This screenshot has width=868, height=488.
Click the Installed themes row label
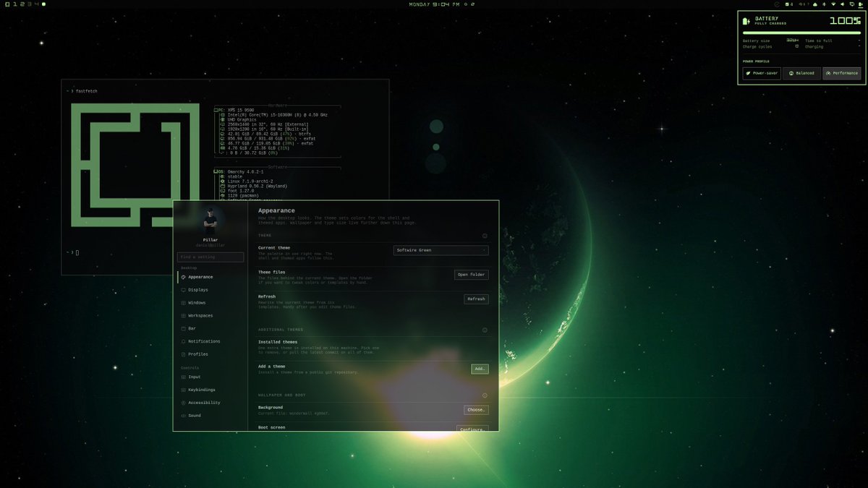click(x=278, y=342)
